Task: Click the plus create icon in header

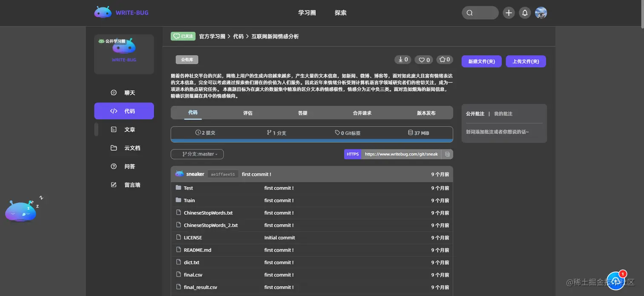Action: pyautogui.click(x=509, y=13)
